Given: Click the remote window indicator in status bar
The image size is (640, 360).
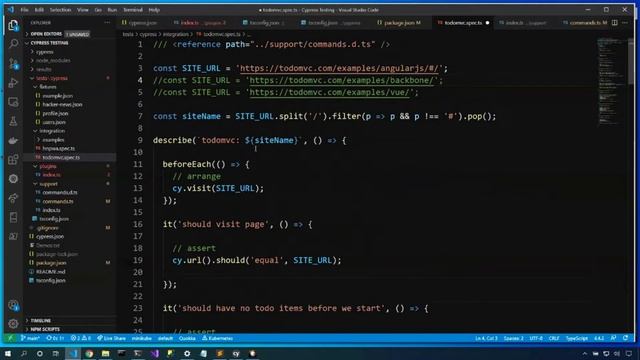Looking at the screenshot, I should tap(11, 338).
